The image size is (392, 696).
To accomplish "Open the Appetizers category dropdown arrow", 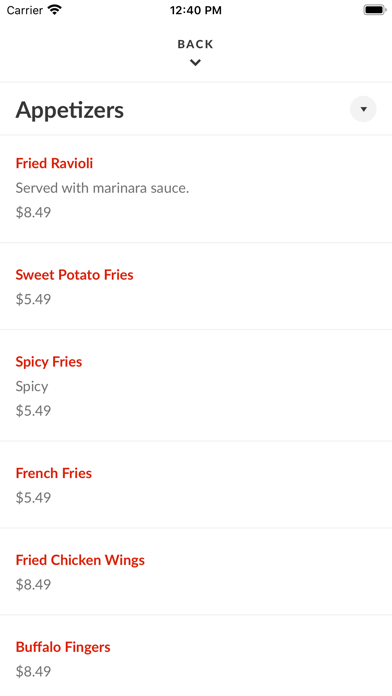I will (x=363, y=109).
